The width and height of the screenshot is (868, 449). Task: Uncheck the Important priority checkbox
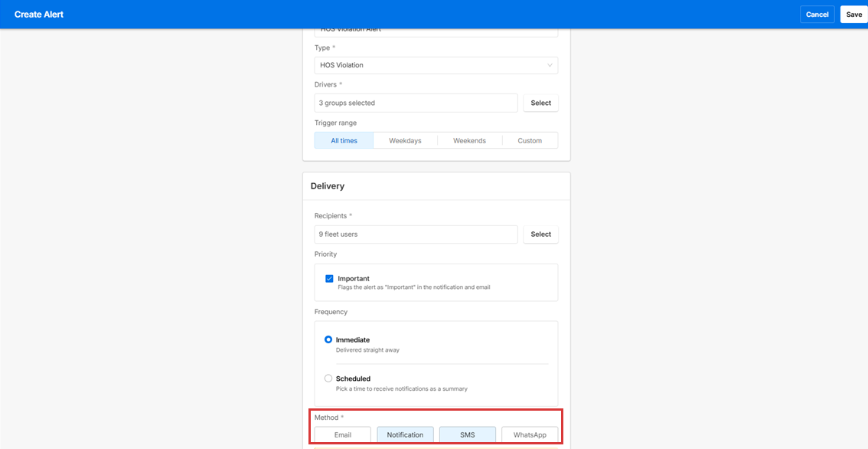[329, 279]
